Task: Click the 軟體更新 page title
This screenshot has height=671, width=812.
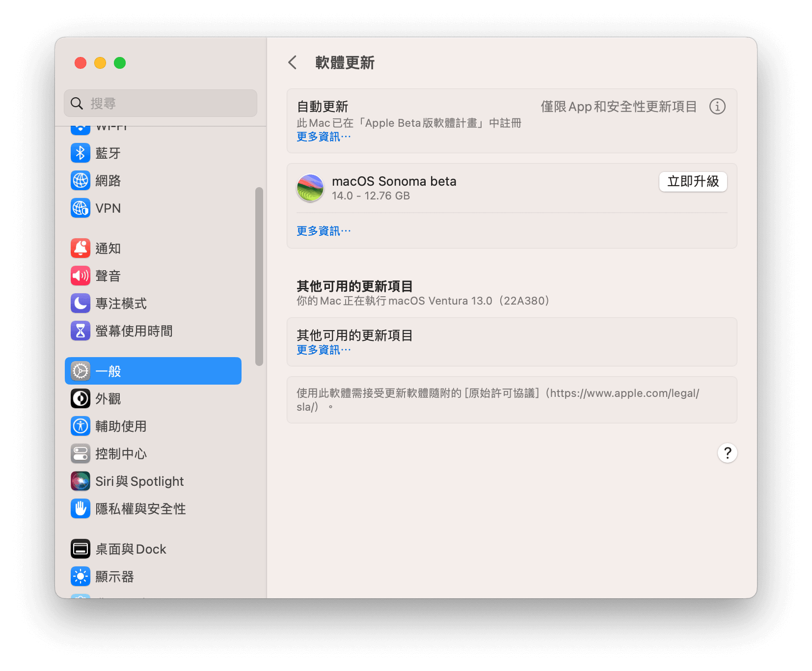Action: coord(345,62)
